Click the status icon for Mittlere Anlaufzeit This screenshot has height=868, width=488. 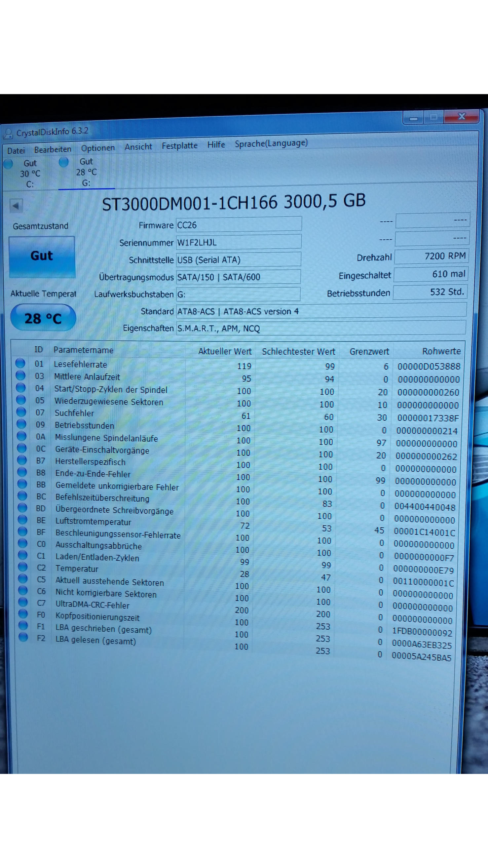pos(20,375)
